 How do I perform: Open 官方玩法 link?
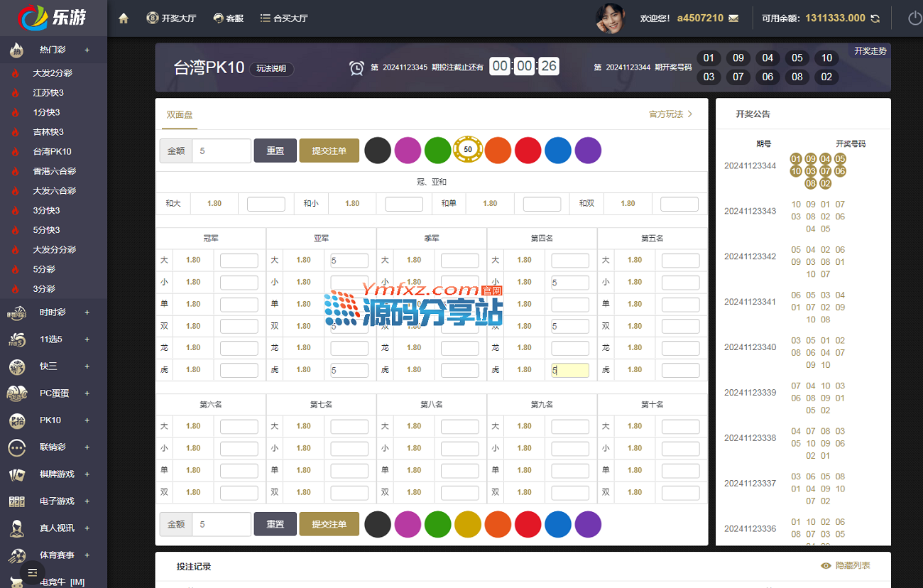pyautogui.click(x=670, y=114)
